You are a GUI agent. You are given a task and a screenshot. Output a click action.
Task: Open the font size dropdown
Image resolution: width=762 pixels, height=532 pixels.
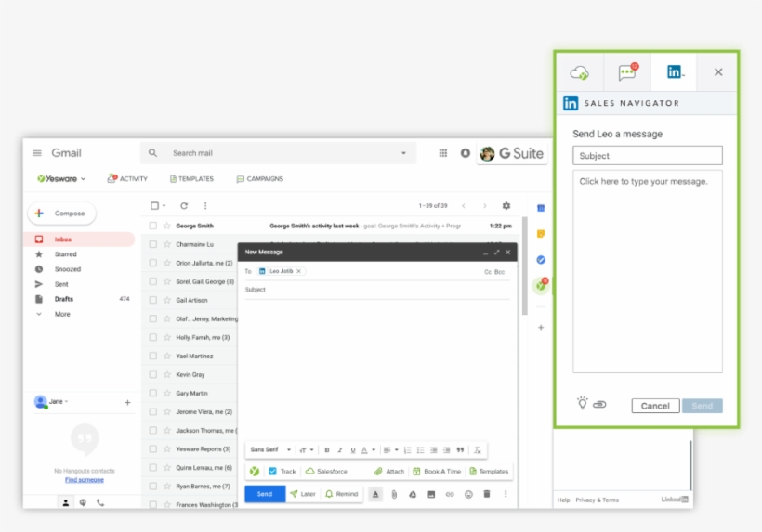point(306,450)
